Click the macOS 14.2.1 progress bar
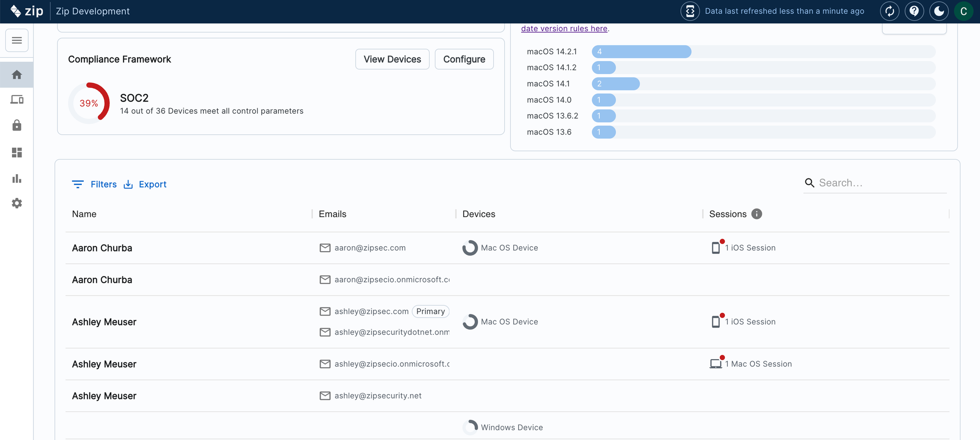This screenshot has height=440, width=980. (x=641, y=52)
